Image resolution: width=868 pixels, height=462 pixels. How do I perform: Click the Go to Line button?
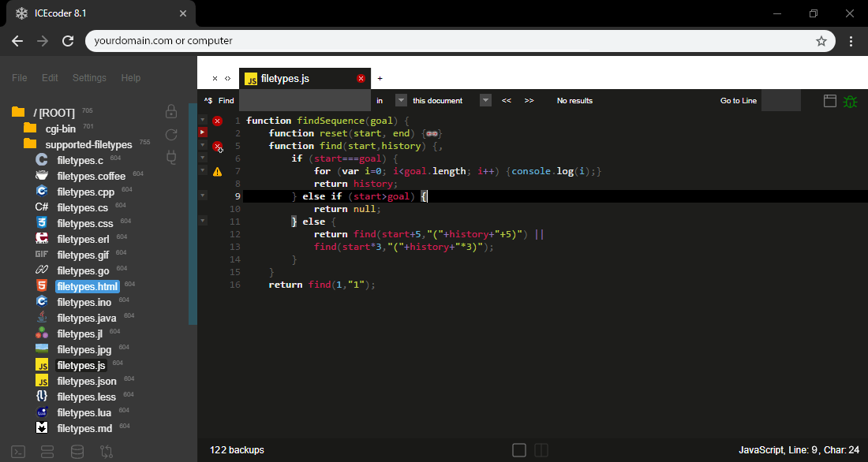(739, 100)
